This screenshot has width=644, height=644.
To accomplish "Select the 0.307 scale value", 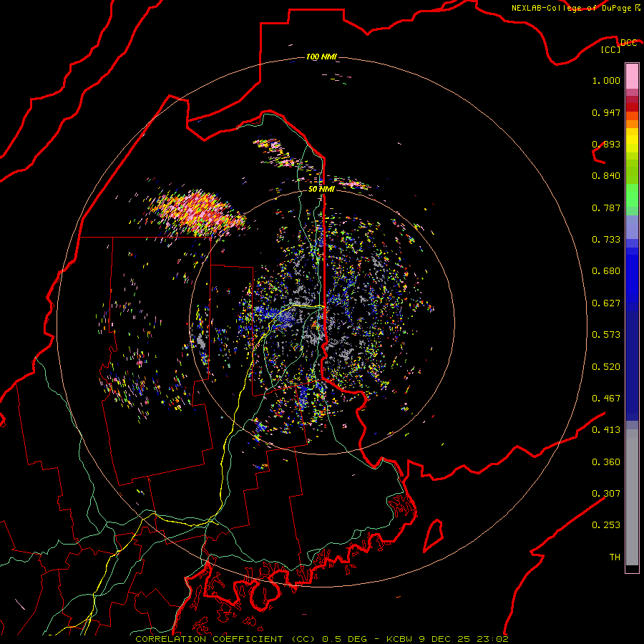I will point(606,494).
